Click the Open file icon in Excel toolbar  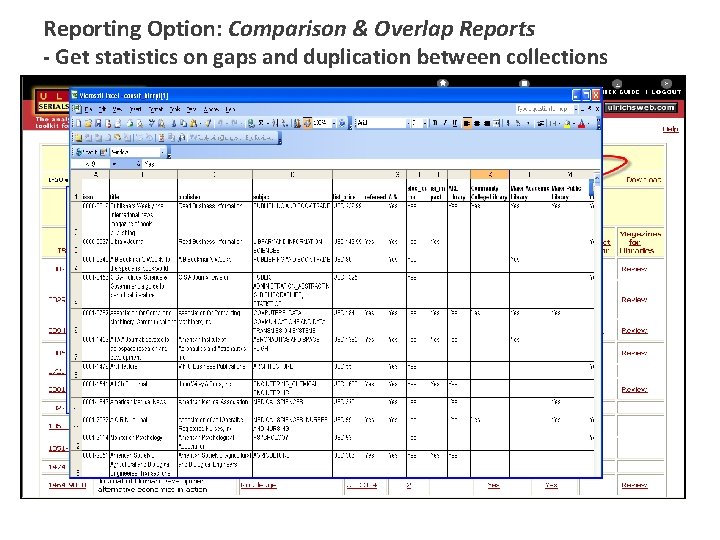(x=88, y=123)
